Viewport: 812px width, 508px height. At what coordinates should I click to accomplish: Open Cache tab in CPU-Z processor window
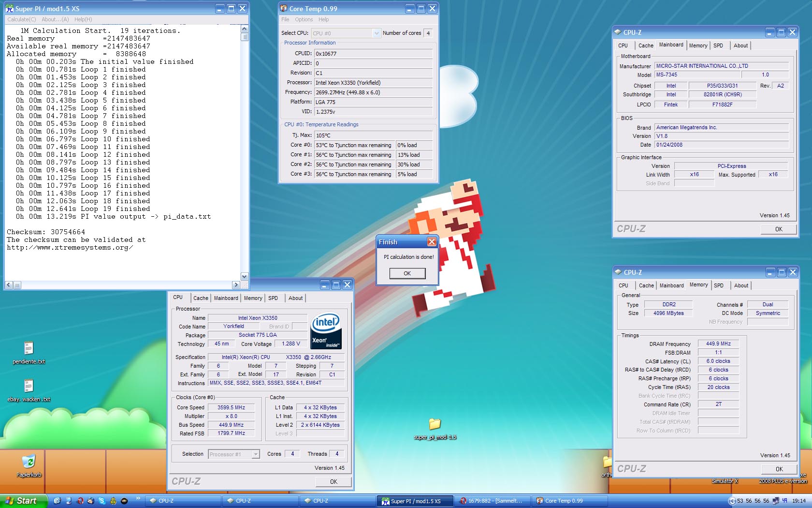pyautogui.click(x=201, y=298)
